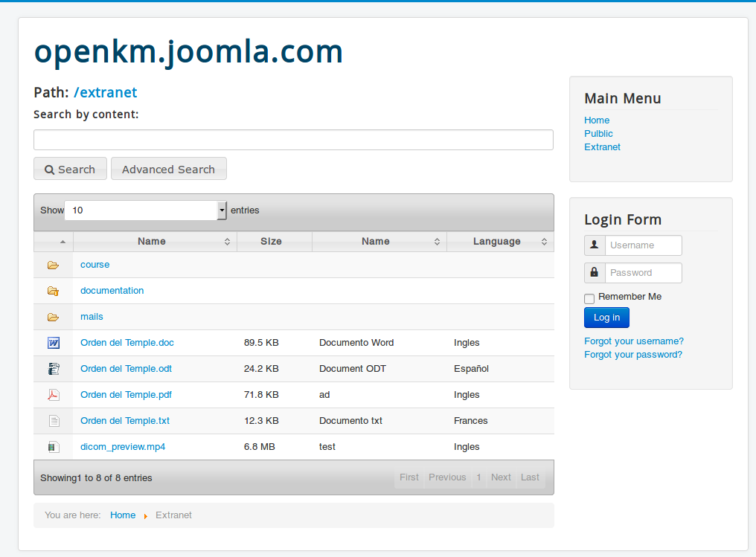Screen dimensions: 756x557
Task: Open Orden del Temple.pdf
Action: [126, 395]
